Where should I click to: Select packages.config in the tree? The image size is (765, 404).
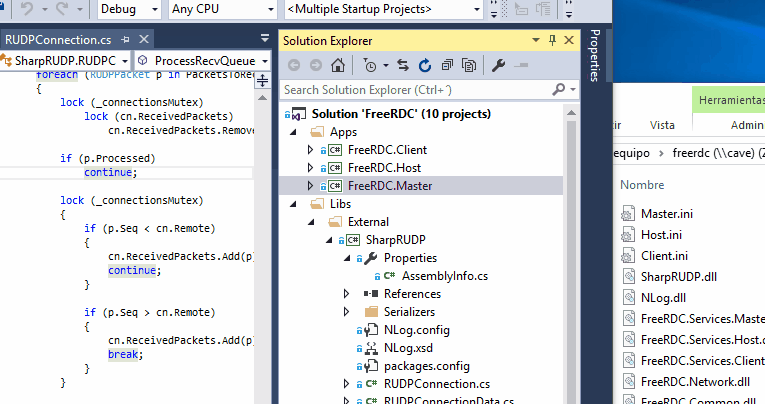[427, 366]
